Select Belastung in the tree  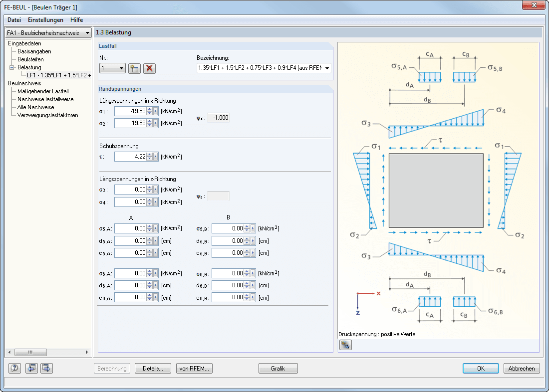click(x=29, y=67)
